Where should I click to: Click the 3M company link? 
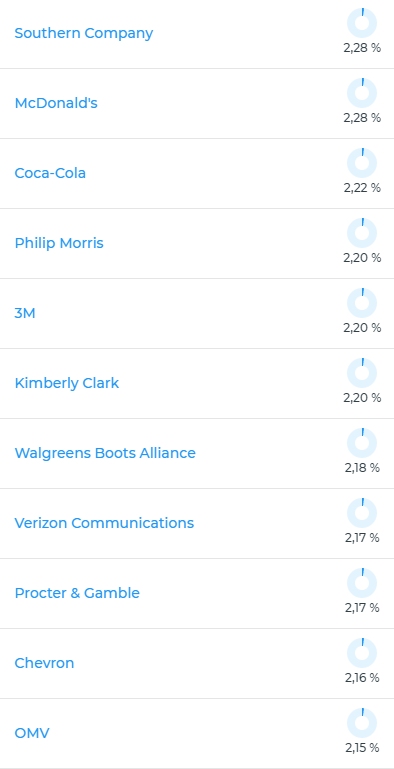(25, 313)
